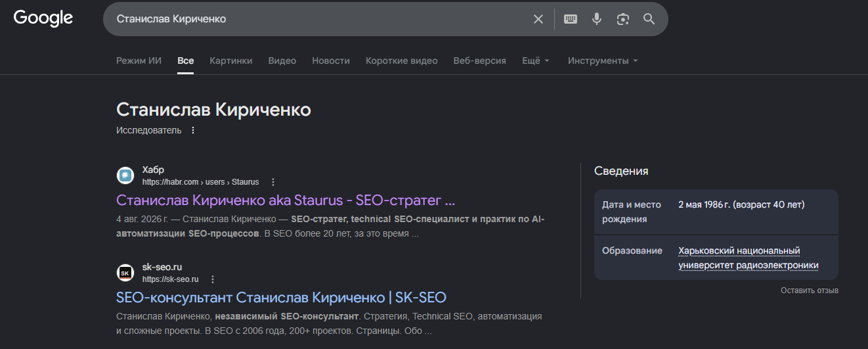Click the habr.com users Staurus URL
868x349 pixels.
point(201,182)
